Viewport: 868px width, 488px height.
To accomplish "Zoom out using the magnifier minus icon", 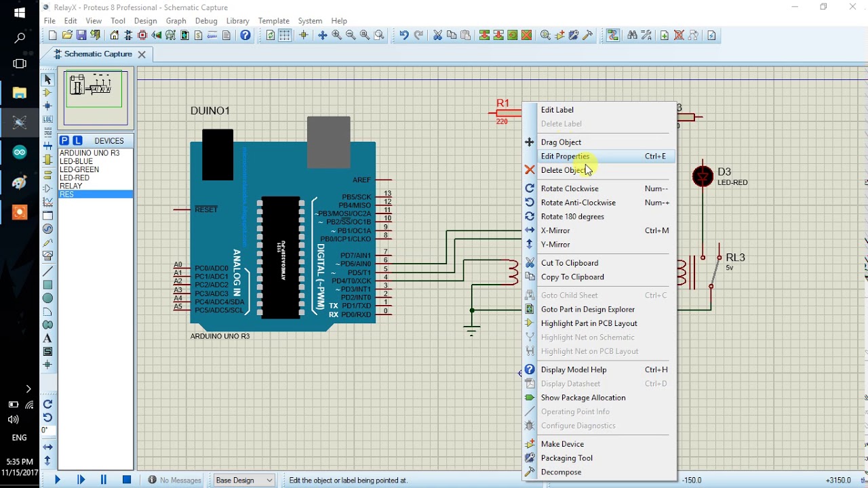I will [x=351, y=35].
